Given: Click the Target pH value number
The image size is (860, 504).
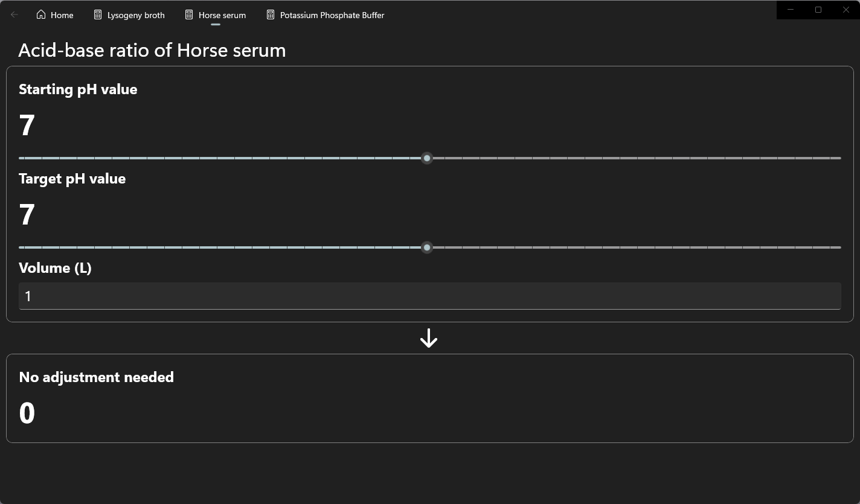Looking at the screenshot, I should [27, 215].
